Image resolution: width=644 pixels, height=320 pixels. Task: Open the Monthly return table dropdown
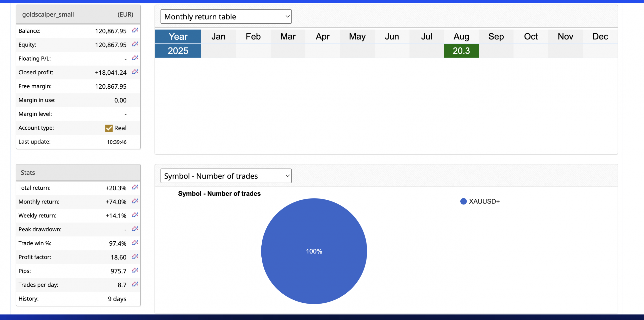tap(226, 17)
